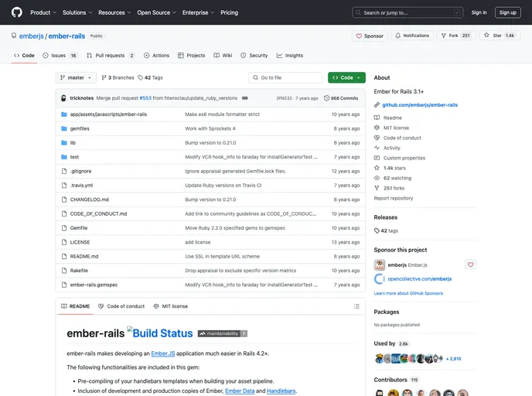Open pull request #553 link
This screenshot has width=532, height=396.
145,98
